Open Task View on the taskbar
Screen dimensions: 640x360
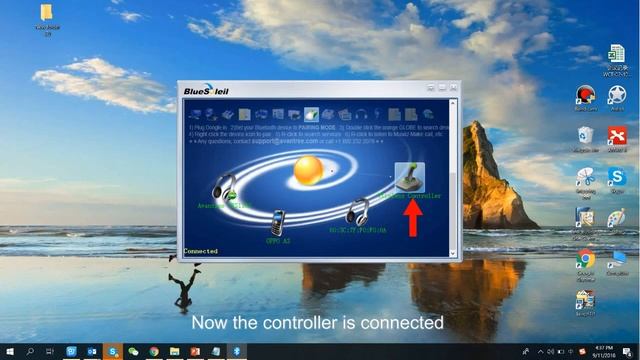[x=50, y=351]
